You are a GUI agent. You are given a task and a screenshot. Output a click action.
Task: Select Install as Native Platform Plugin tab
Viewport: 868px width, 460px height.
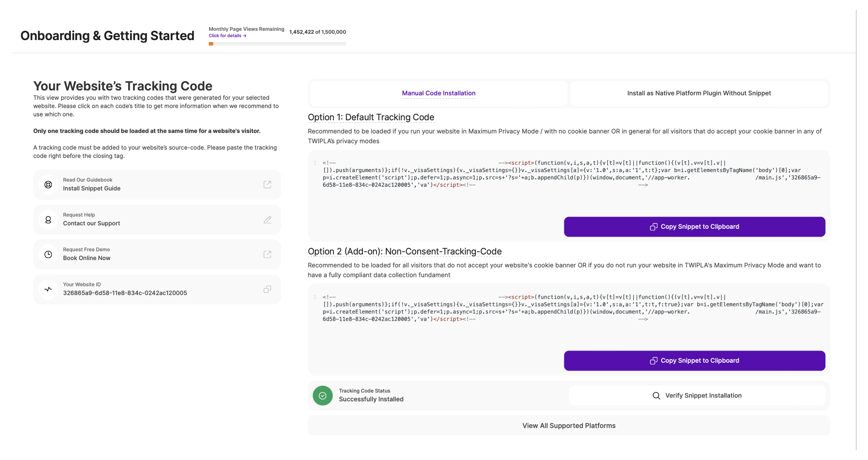point(699,93)
